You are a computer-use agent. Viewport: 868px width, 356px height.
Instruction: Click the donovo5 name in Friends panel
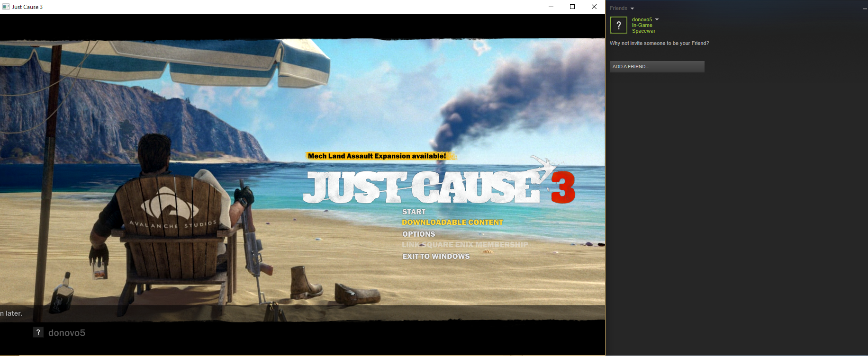pyautogui.click(x=642, y=19)
